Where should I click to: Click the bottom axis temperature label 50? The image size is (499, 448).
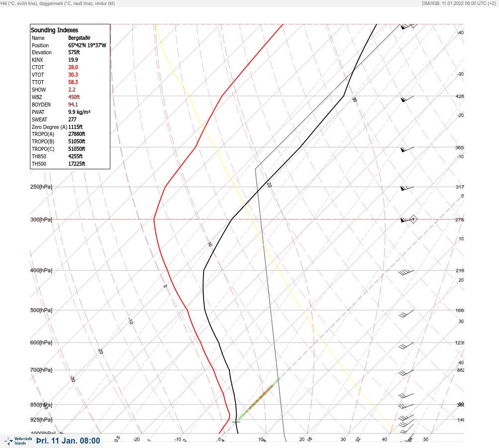coord(426,439)
